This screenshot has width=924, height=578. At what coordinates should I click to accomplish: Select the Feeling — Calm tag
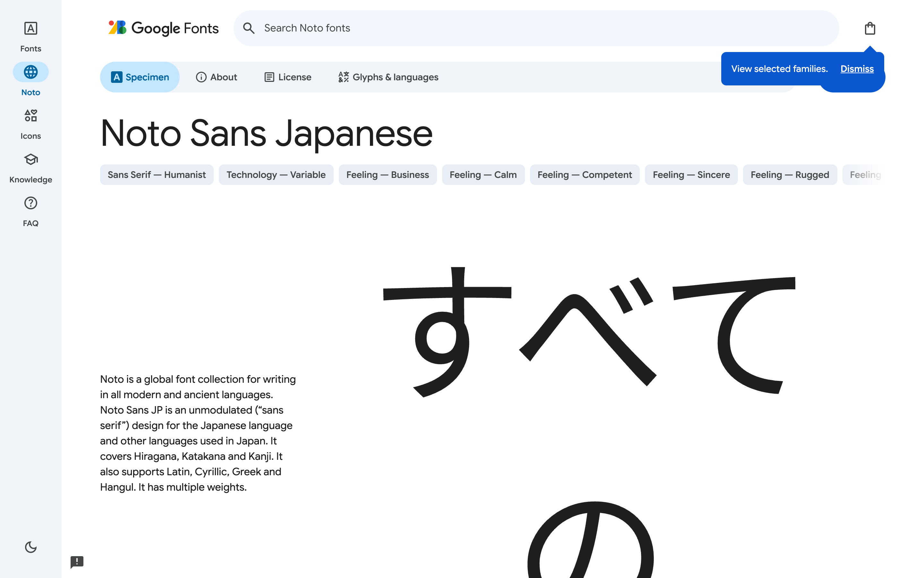[483, 175]
